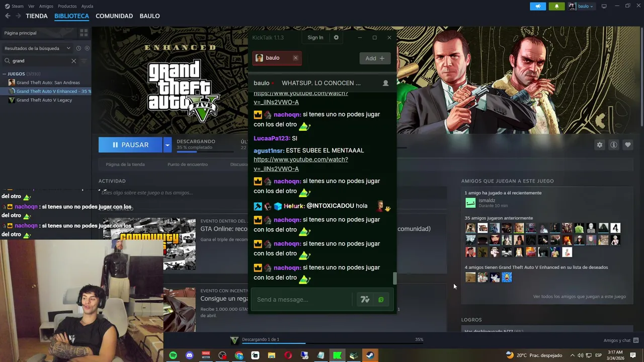Click the Steam announcements megaphone icon
This screenshot has width=644, height=362.
point(538,7)
